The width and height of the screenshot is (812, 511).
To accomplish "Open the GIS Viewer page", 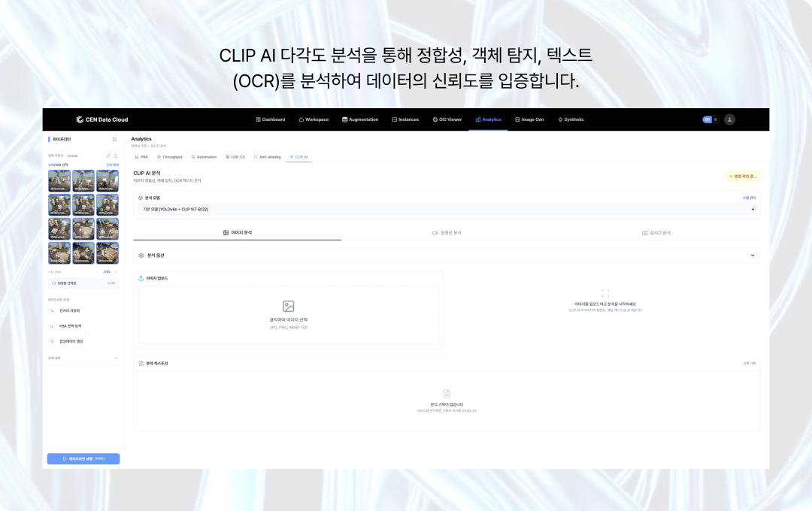I will (447, 119).
